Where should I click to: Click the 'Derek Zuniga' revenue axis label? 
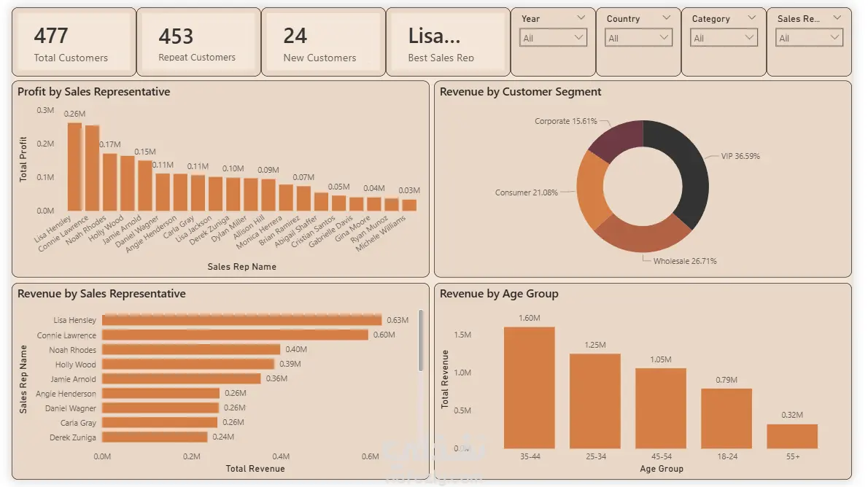(72, 437)
